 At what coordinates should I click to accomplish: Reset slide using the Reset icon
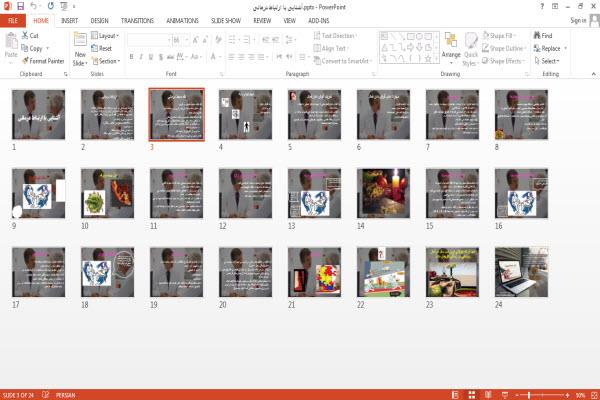tap(95, 48)
